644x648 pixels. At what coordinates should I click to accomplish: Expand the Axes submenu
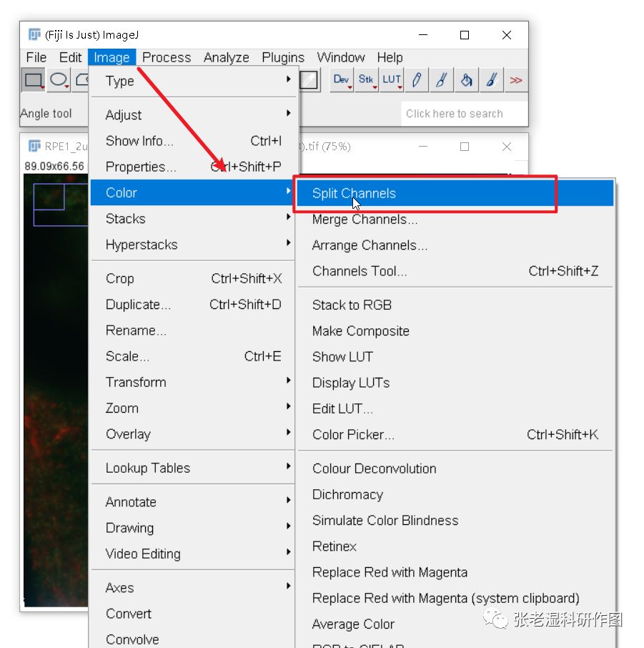192,588
